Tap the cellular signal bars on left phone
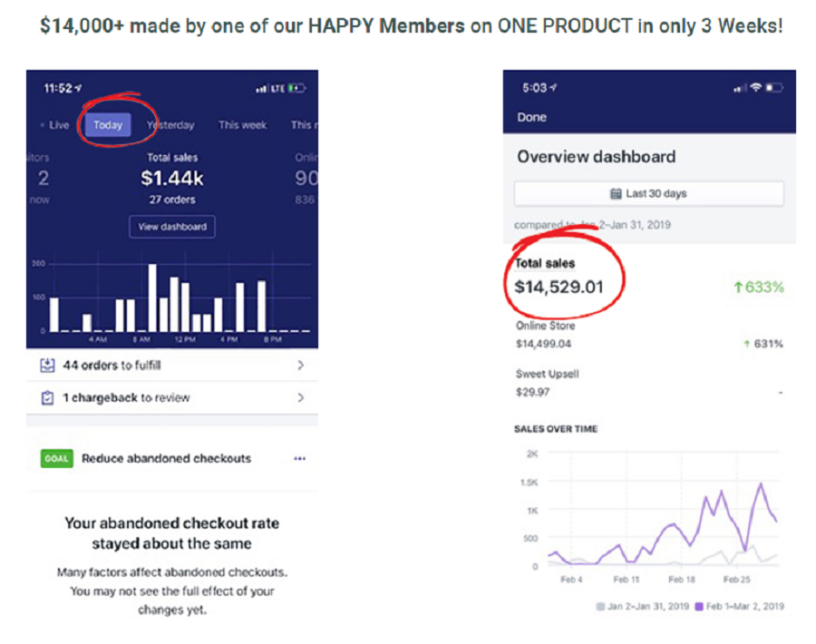 coord(261,87)
